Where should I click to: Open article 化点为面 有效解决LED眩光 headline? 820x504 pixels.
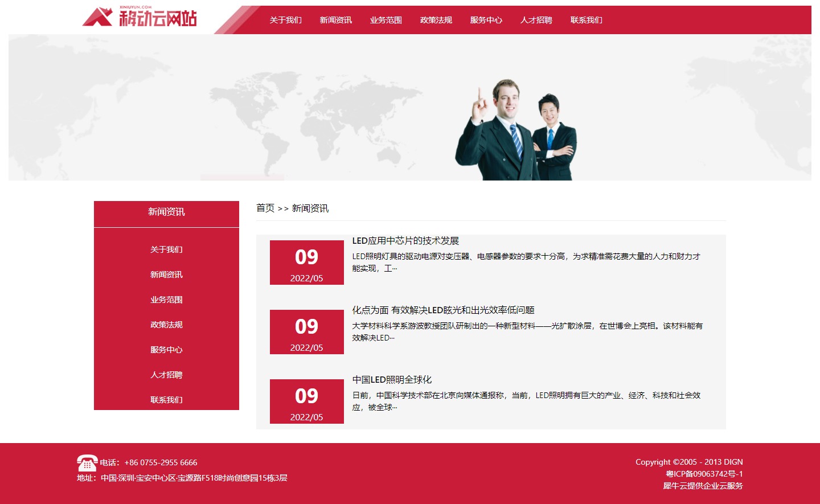[x=443, y=310]
